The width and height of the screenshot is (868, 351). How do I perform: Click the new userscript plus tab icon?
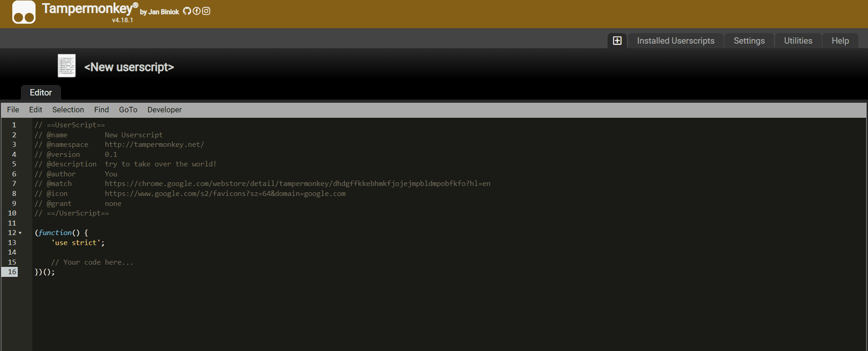point(617,40)
